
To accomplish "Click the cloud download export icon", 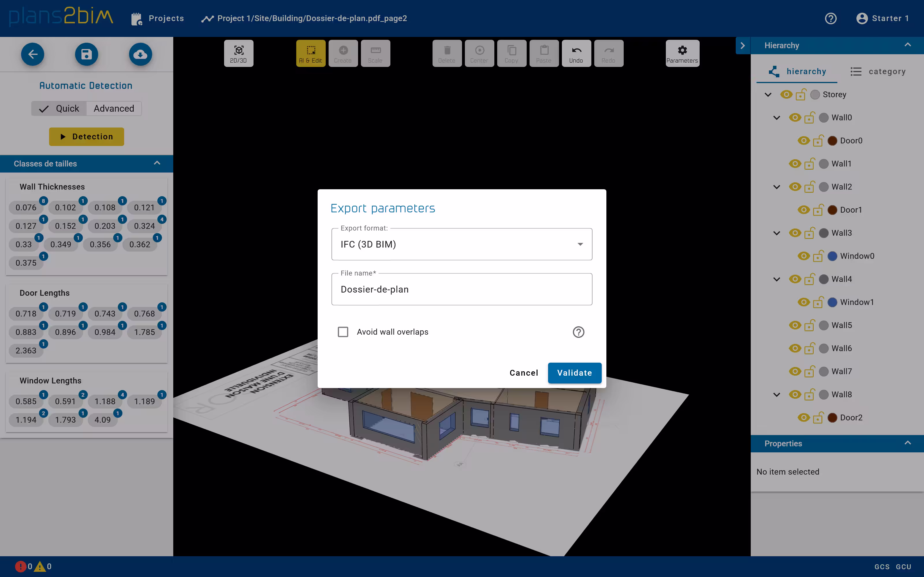I will click(x=140, y=55).
